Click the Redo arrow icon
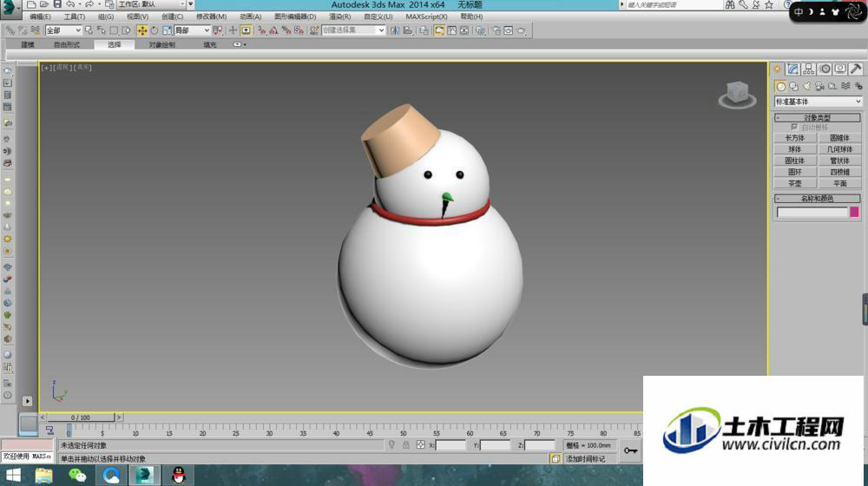This screenshot has width=868, height=486. [89, 4]
